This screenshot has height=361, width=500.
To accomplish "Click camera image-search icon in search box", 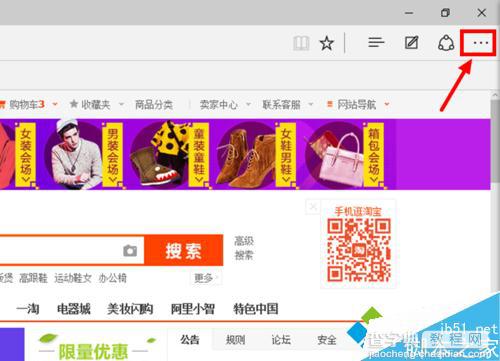I will [130, 251].
